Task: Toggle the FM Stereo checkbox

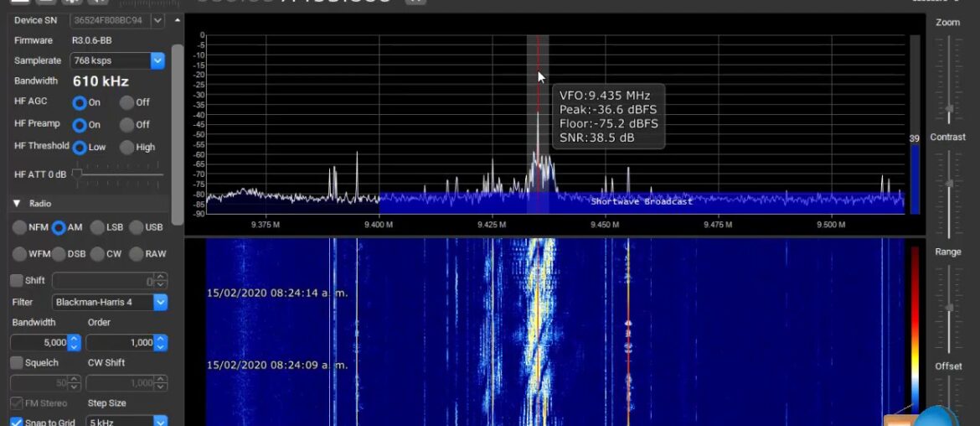Action: 16,403
